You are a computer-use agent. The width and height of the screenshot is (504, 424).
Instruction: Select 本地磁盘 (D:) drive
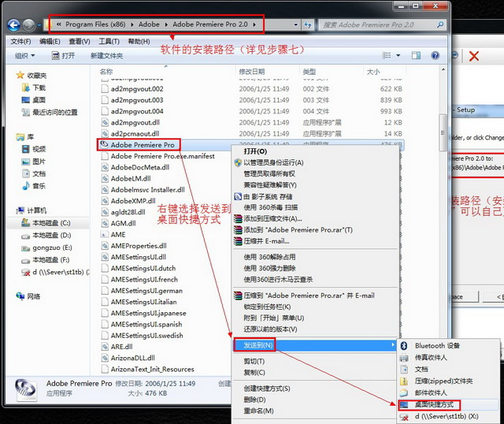(46, 235)
